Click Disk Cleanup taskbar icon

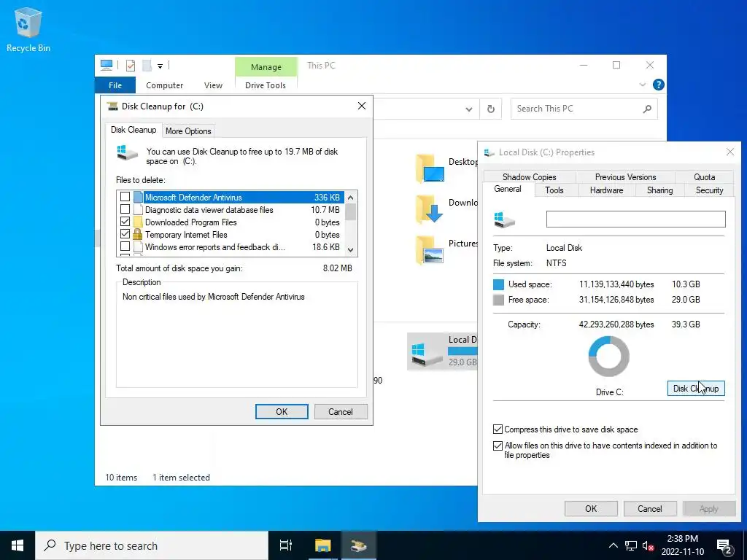[x=359, y=545]
